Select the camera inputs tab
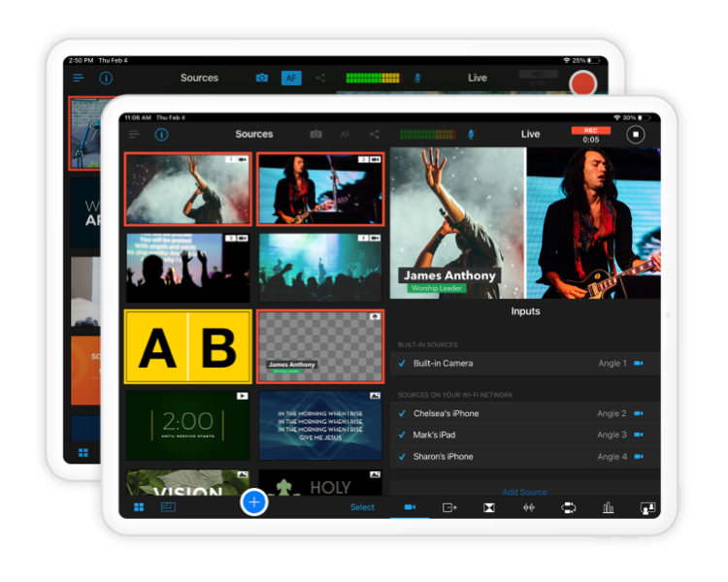 410,507
